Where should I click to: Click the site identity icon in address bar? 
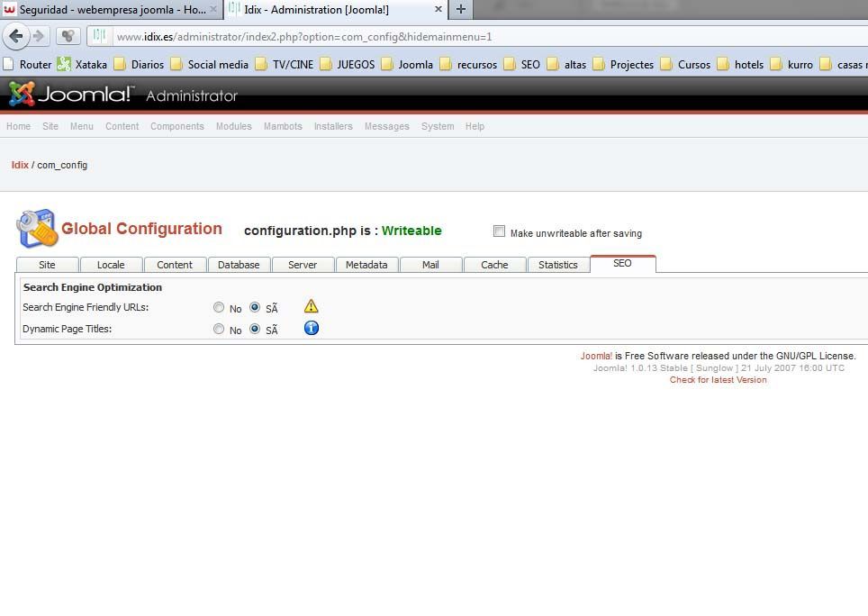coord(99,36)
